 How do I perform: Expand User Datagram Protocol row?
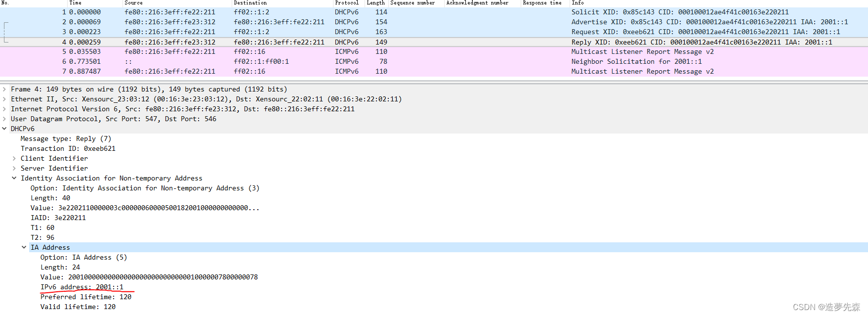(x=4, y=119)
